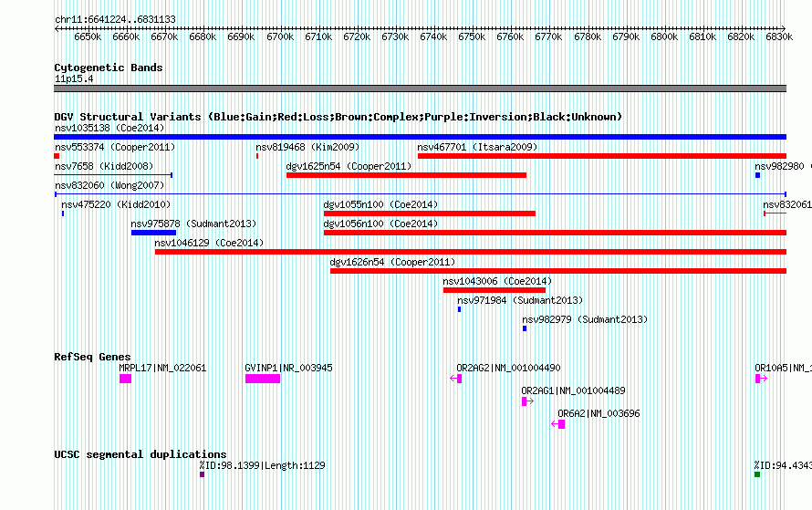812x510 pixels.
Task: Click the 11p15.4 band name text
Action: (x=74, y=79)
